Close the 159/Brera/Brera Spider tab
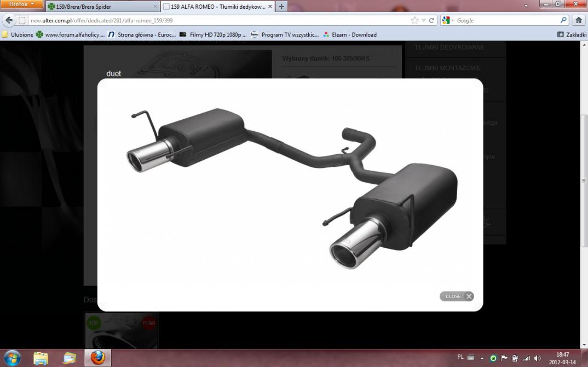The height and width of the screenshot is (367, 588). click(155, 7)
